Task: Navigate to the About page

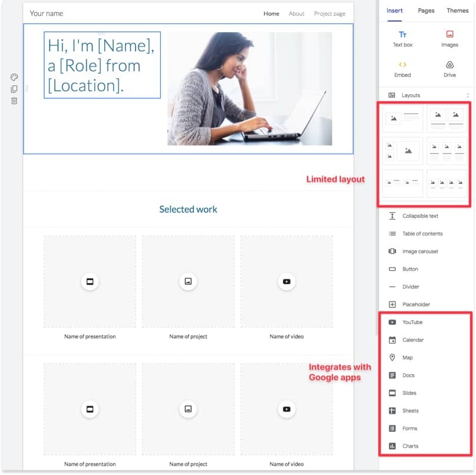Action: 296,14
